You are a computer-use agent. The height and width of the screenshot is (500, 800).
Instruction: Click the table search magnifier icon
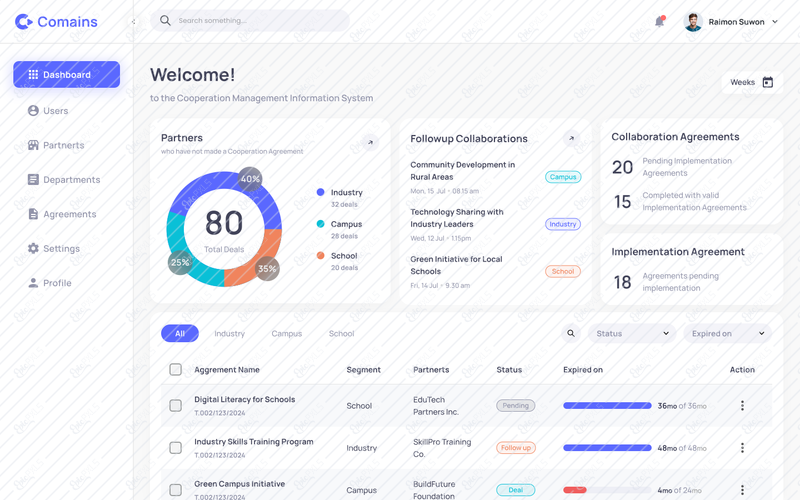click(571, 333)
